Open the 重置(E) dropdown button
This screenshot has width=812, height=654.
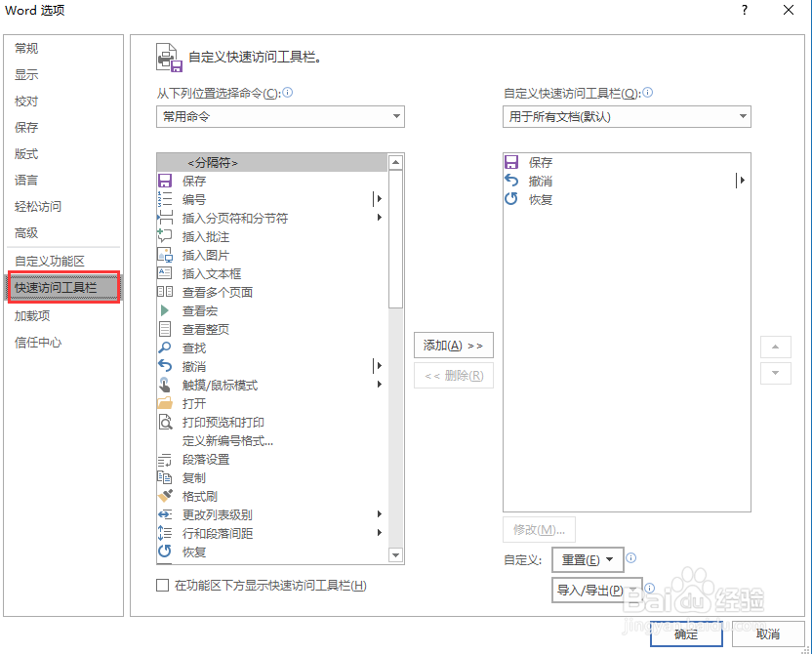tap(588, 559)
